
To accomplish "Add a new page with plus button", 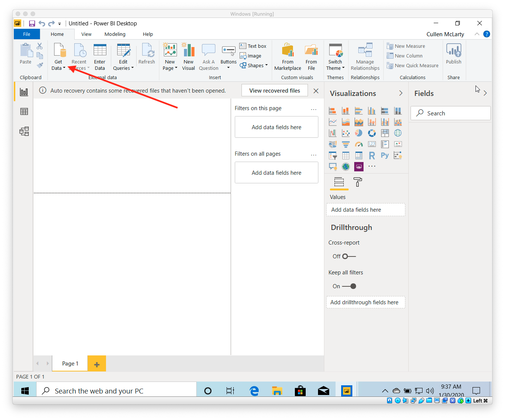I will (97, 363).
